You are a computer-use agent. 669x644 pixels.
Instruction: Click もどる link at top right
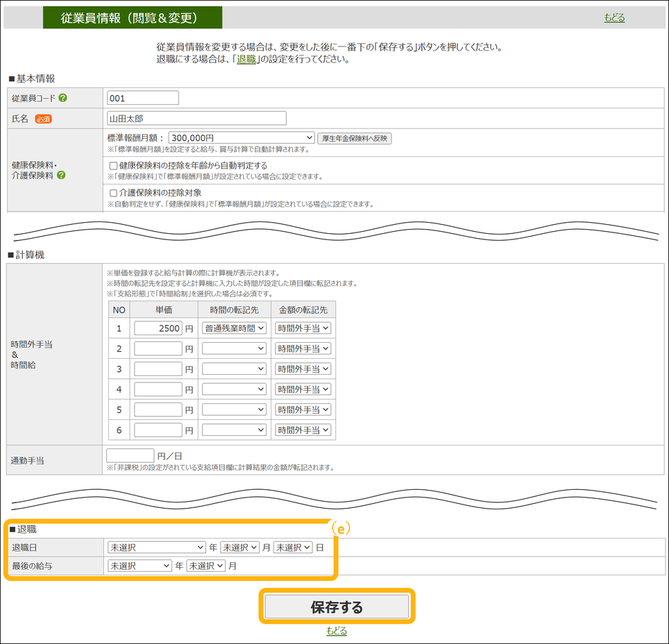click(x=614, y=18)
